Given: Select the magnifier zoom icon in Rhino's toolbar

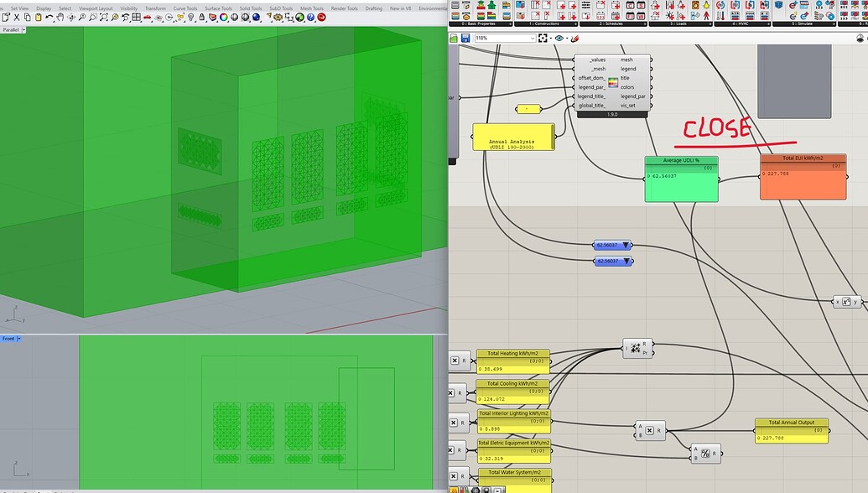Looking at the screenshot, I should click(81, 18).
